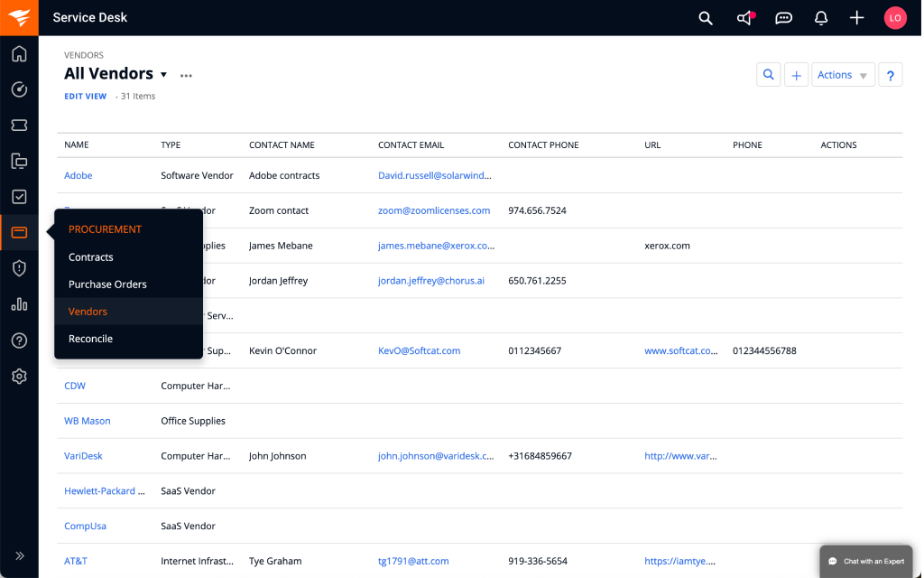This screenshot has height=578, width=924.
Task: Open global search from the top bar
Action: (705, 18)
